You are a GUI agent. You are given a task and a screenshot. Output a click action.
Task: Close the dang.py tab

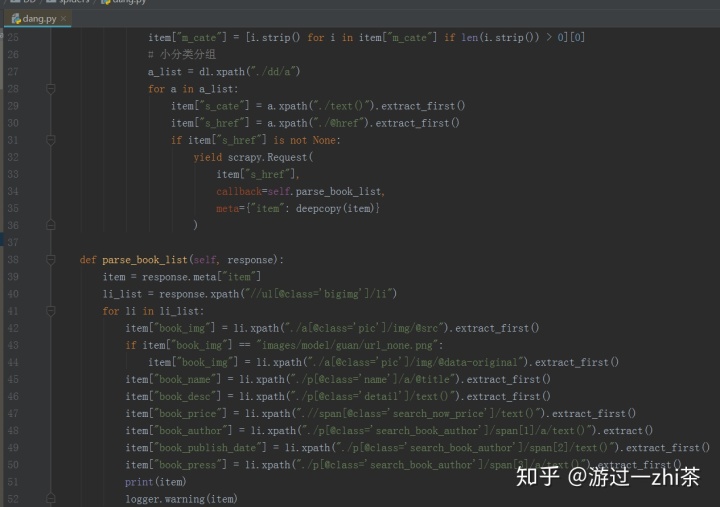pos(63,18)
